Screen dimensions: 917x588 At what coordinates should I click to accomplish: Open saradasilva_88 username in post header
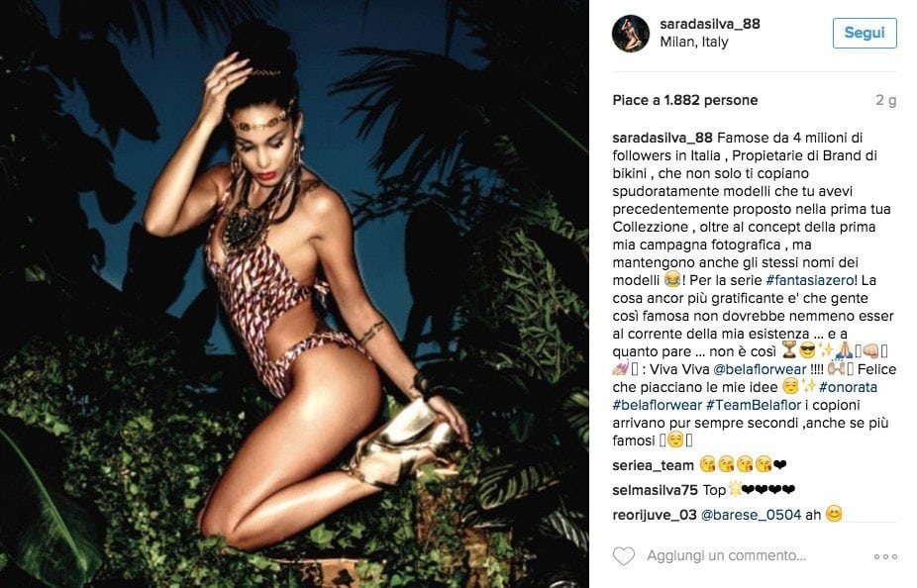click(710, 24)
